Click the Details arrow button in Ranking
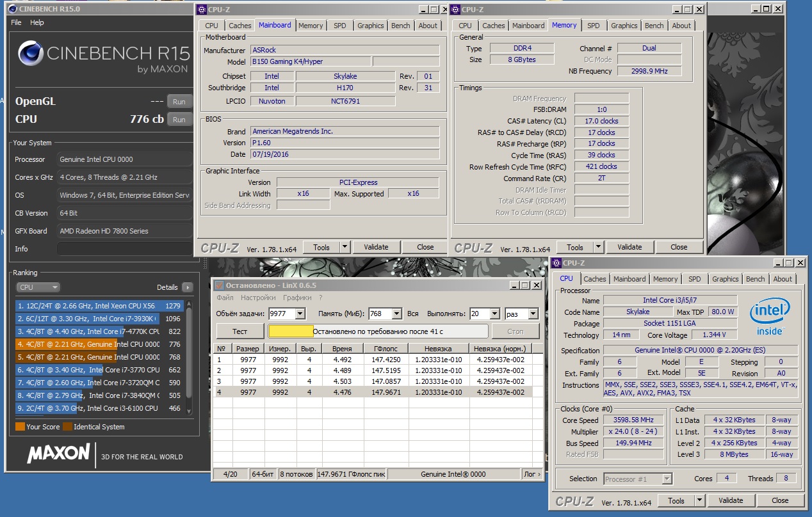812x517 pixels. click(x=187, y=287)
